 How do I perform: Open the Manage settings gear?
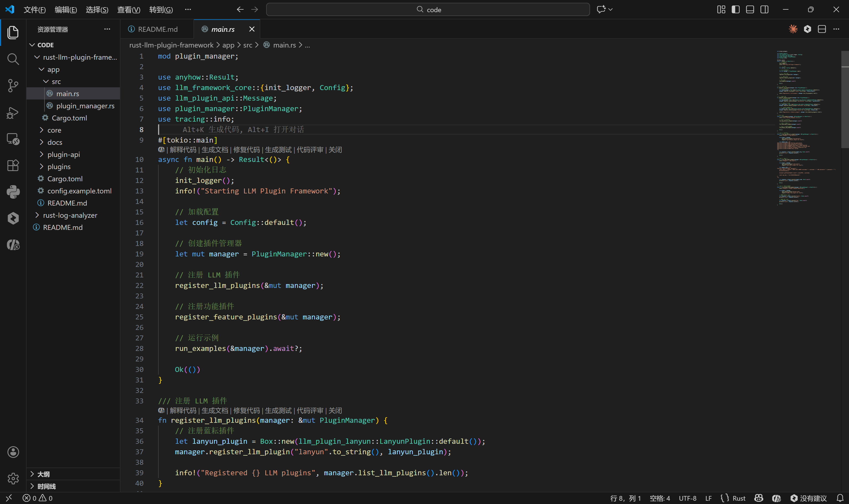tap(13, 478)
